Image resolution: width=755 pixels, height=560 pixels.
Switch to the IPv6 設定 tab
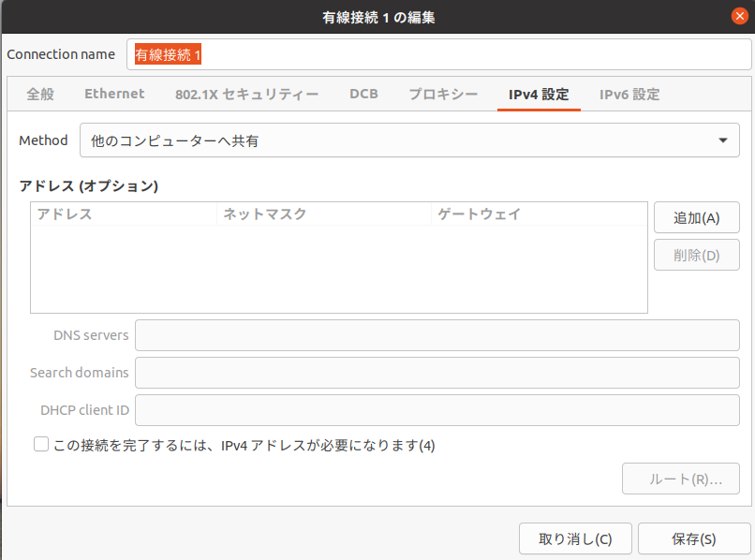(x=629, y=94)
